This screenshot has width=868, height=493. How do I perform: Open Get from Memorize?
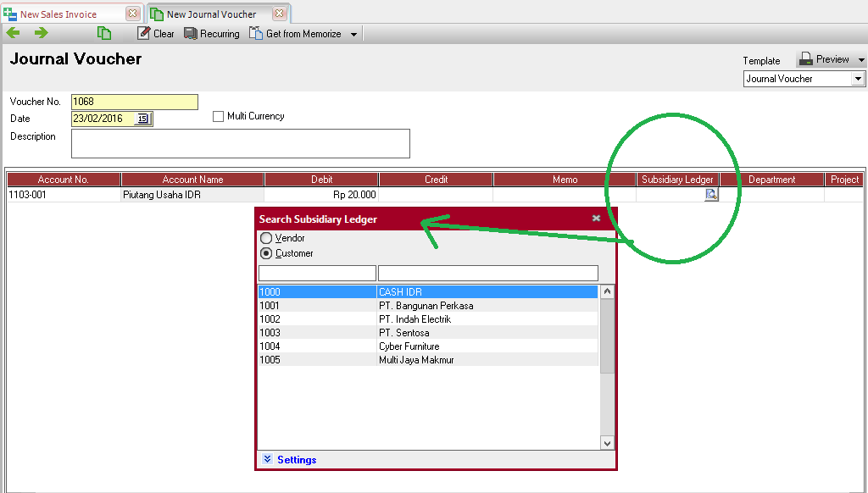click(296, 34)
